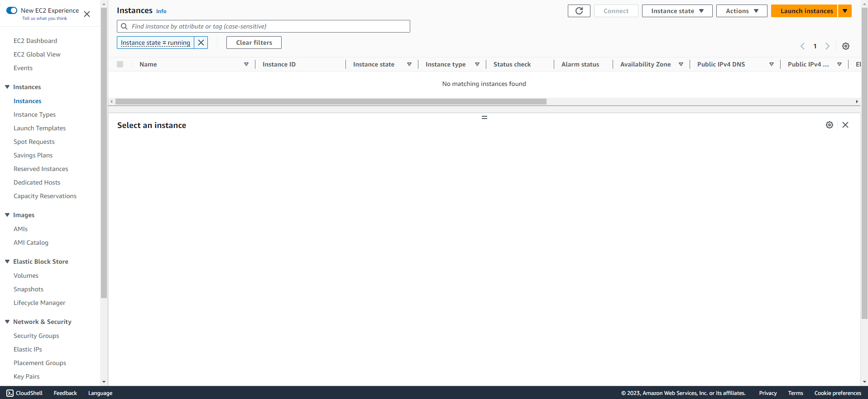
Task: Open Reserved Instances page
Action: [41, 169]
